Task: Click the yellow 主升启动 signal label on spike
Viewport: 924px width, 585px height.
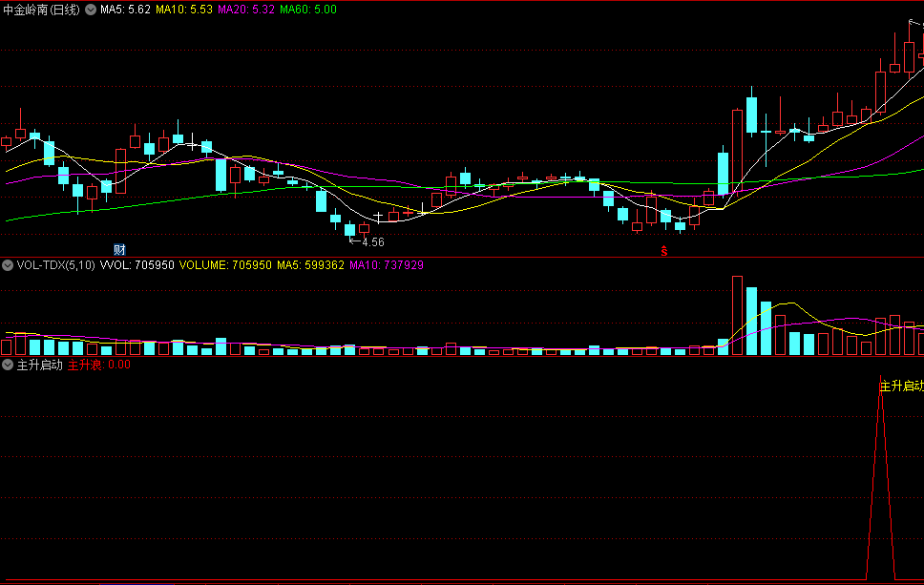Action: [x=902, y=387]
